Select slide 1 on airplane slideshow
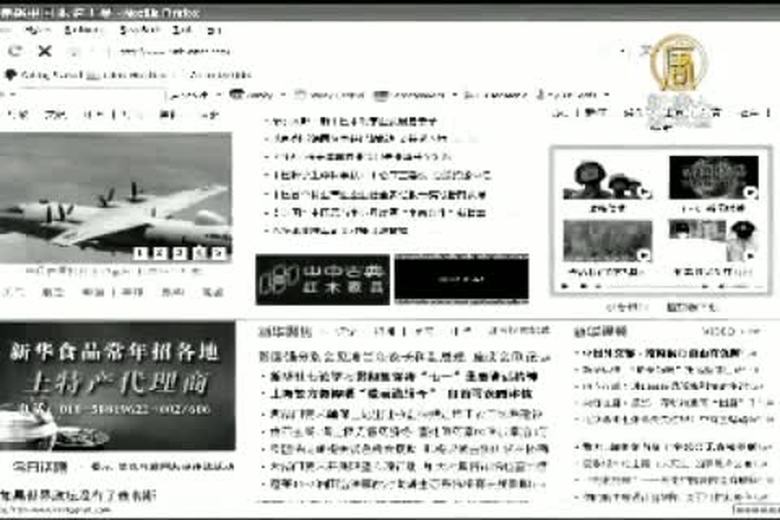This screenshot has height=520, width=780. [x=141, y=253]
